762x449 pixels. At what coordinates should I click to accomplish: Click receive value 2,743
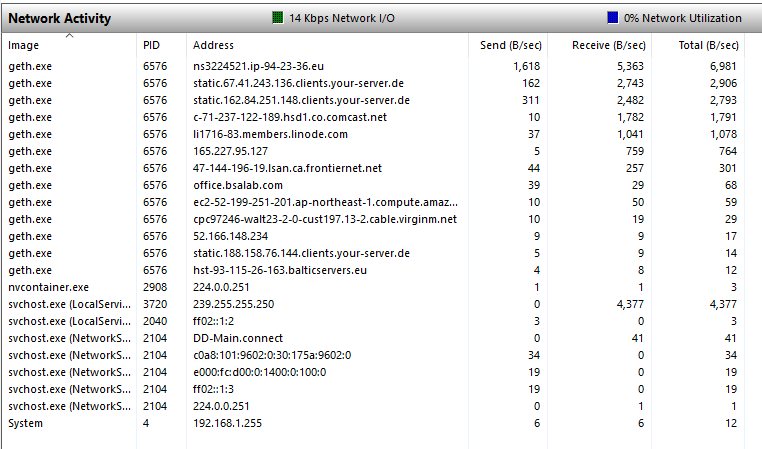[630, 83]
